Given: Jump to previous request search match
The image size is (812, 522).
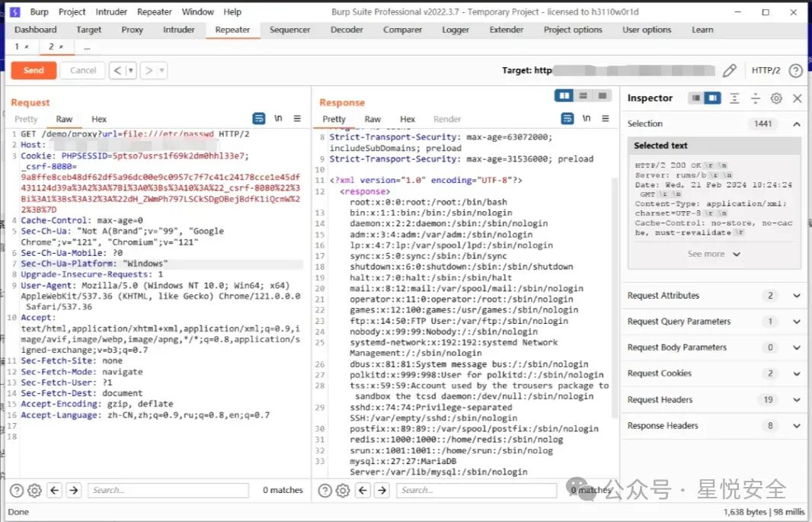Looking at the screenshot, I should 55,490.
